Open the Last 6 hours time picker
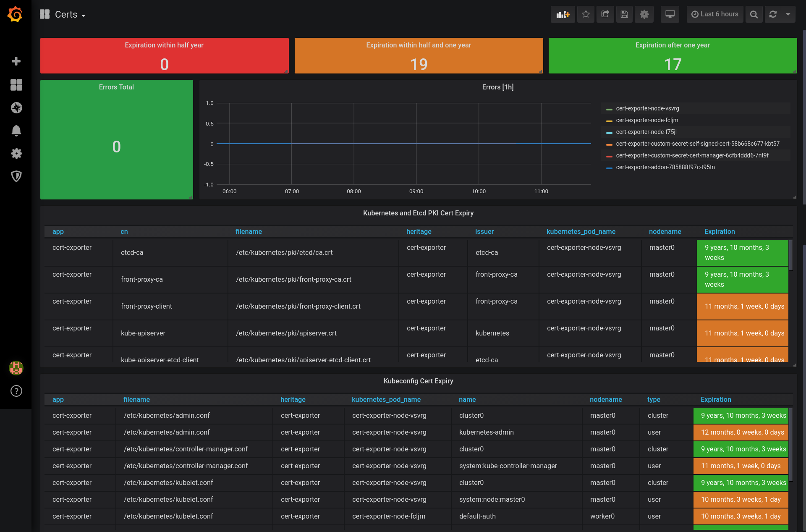806x532 pixels. 714,14
